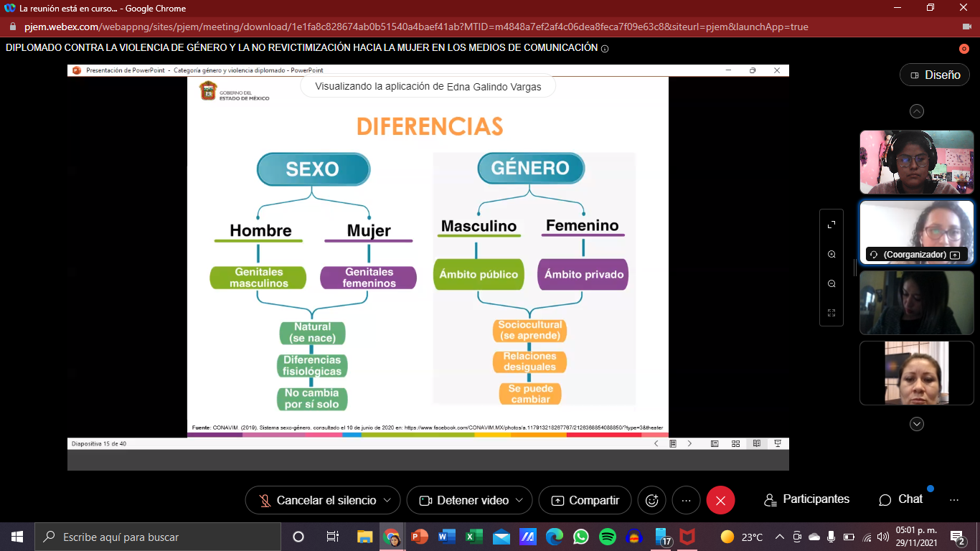This screenshot has width=980, height=551.
Task: Expand the Detener video options arrow
Action: 519,500
